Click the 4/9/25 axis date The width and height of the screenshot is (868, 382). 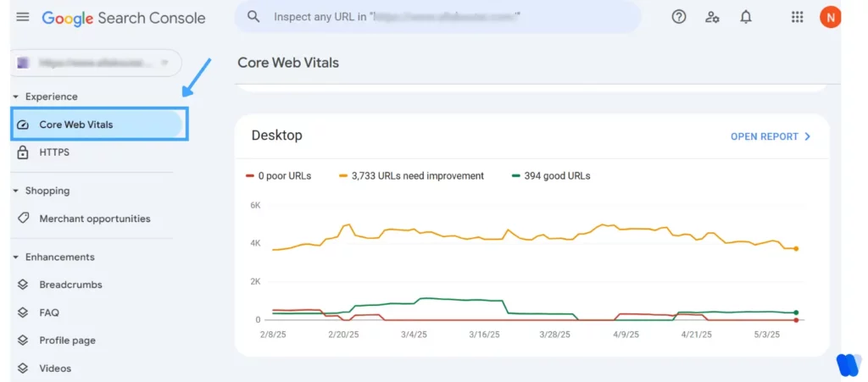(x=626, y=335)
